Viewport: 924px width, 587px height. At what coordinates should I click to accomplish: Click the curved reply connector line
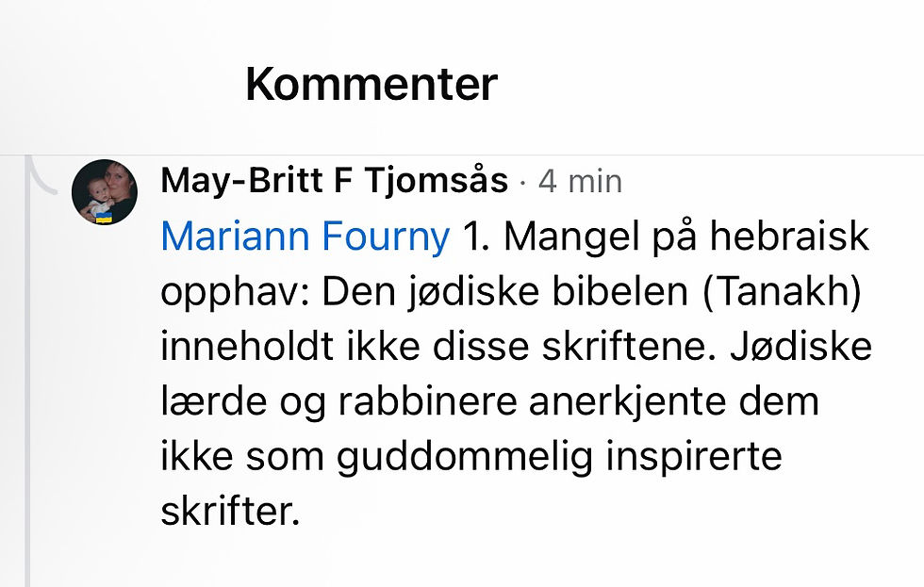tap(41, 175)
